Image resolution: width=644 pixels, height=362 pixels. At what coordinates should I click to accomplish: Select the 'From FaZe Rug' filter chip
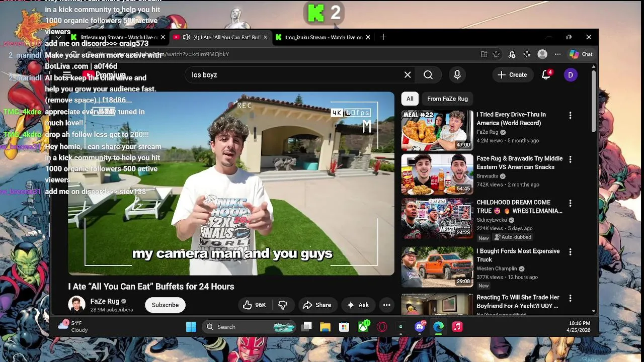(x=447, y=99)
